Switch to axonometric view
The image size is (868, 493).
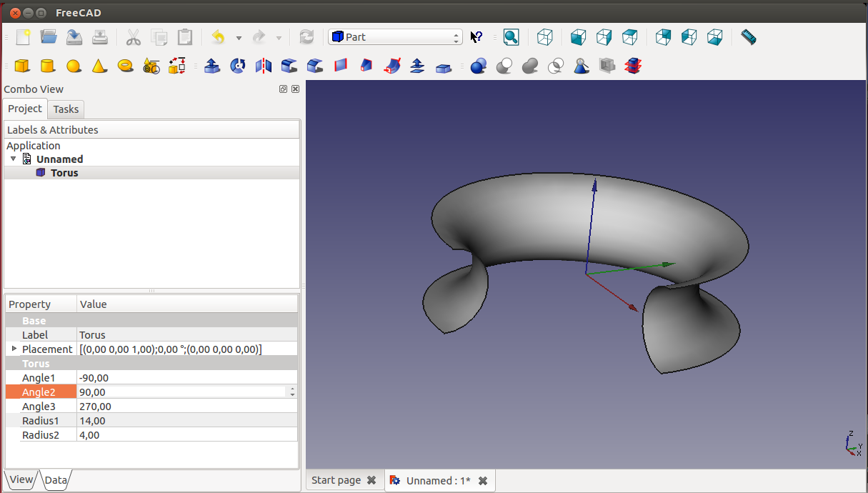click(x=545, y=37)
